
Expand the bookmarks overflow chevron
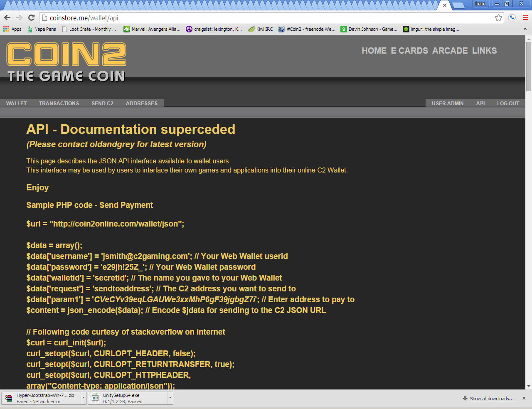pyautogui.click(x=525, y=29)
